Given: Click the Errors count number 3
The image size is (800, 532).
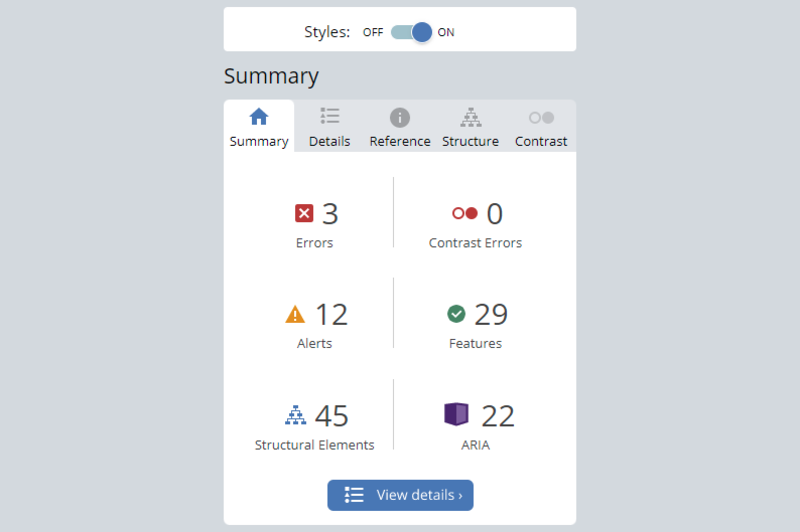Looking at the screenshot, I should coord(330,213).
